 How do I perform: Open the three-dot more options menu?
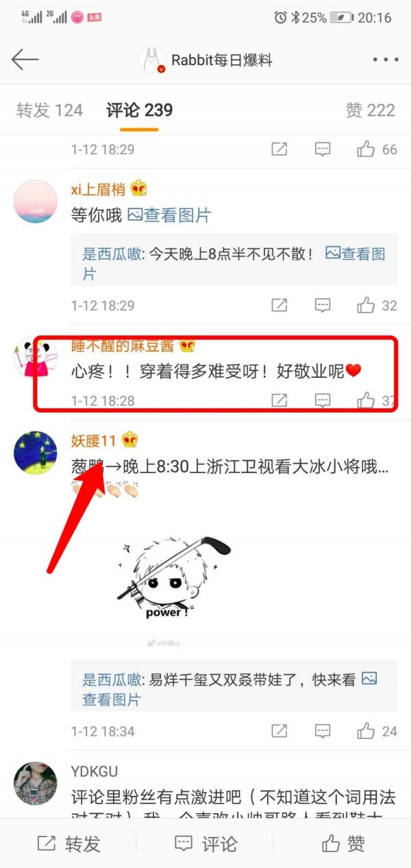point(386,60)
